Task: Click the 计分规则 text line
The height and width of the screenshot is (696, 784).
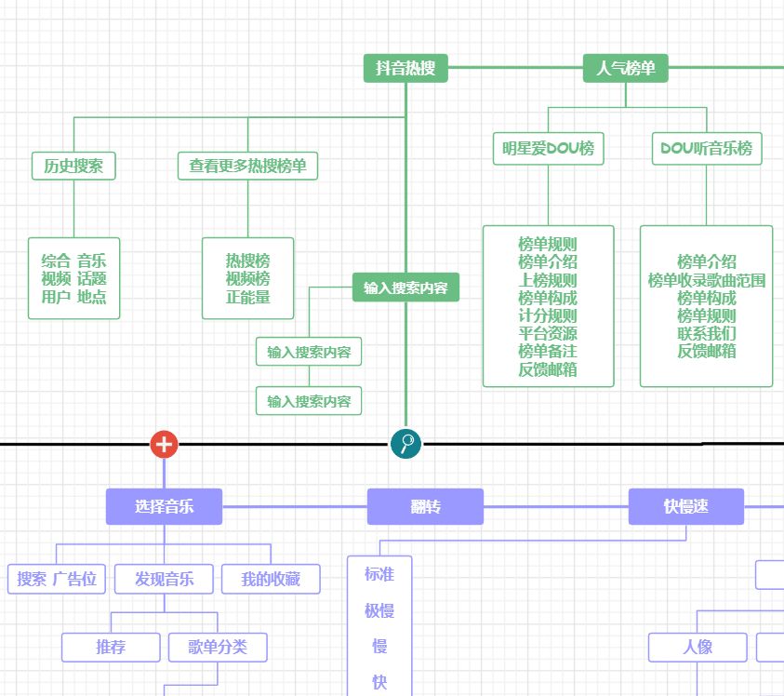Action: click(x=548, y=315)
